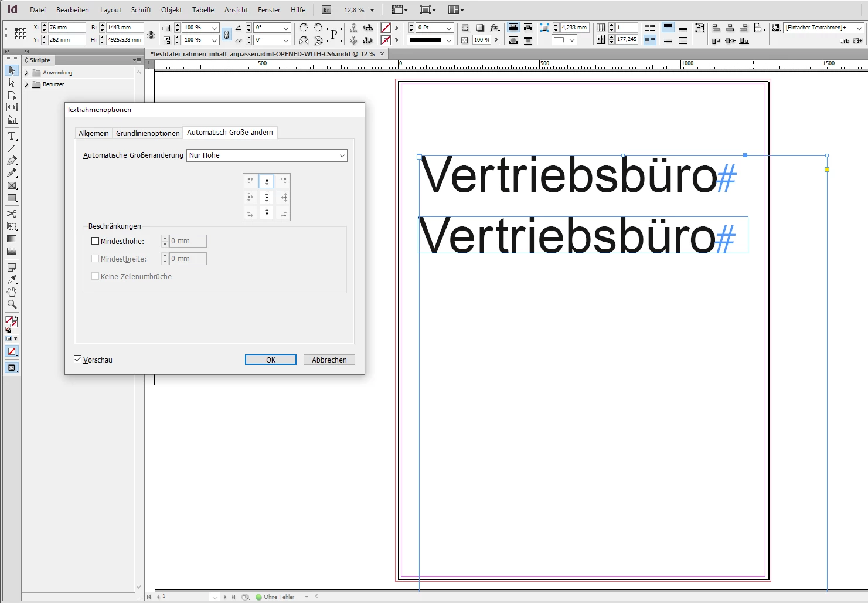Toggle the constrain width and height link
868x603 pixels.
click(x=151, y=34)
